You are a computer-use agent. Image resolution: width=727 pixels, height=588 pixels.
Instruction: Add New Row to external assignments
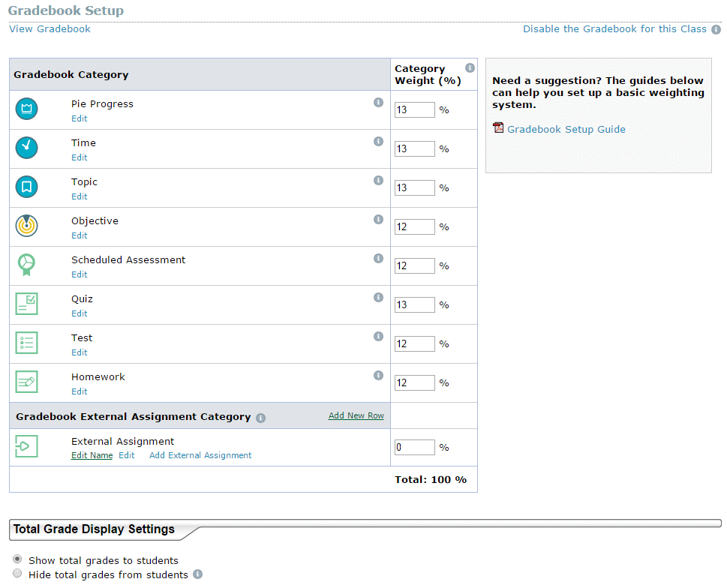(356, 415)
